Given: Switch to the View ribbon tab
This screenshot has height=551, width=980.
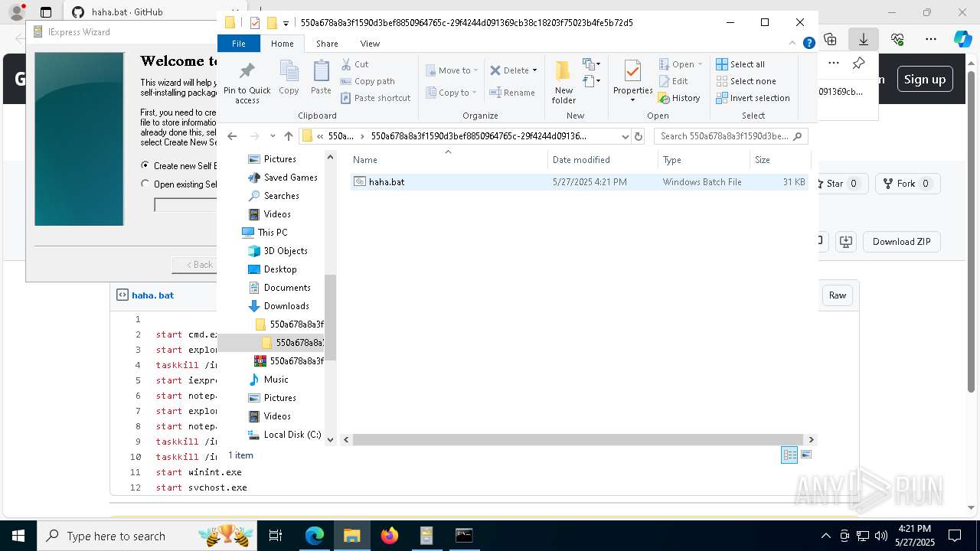Looking at the screenshot, I should 370,44.
